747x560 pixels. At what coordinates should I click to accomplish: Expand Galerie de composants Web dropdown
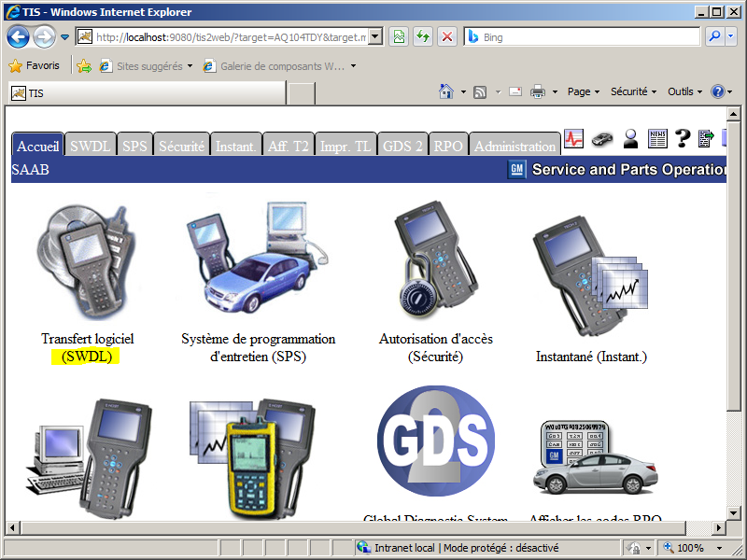353,65
